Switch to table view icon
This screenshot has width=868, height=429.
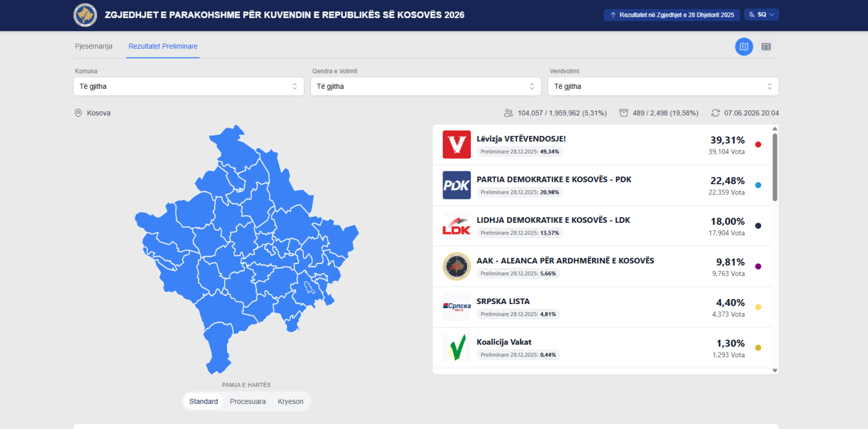pos(766,47)
